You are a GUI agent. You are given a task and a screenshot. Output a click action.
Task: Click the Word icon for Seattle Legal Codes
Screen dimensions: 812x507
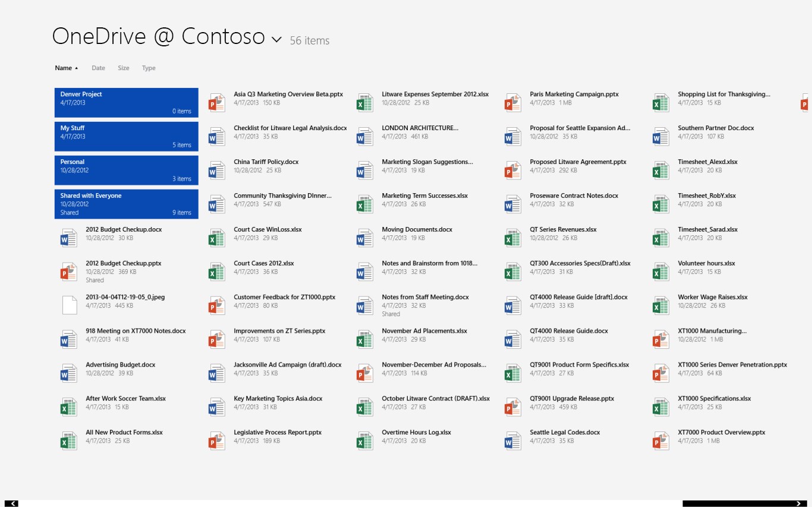click(x=512, y=440)
